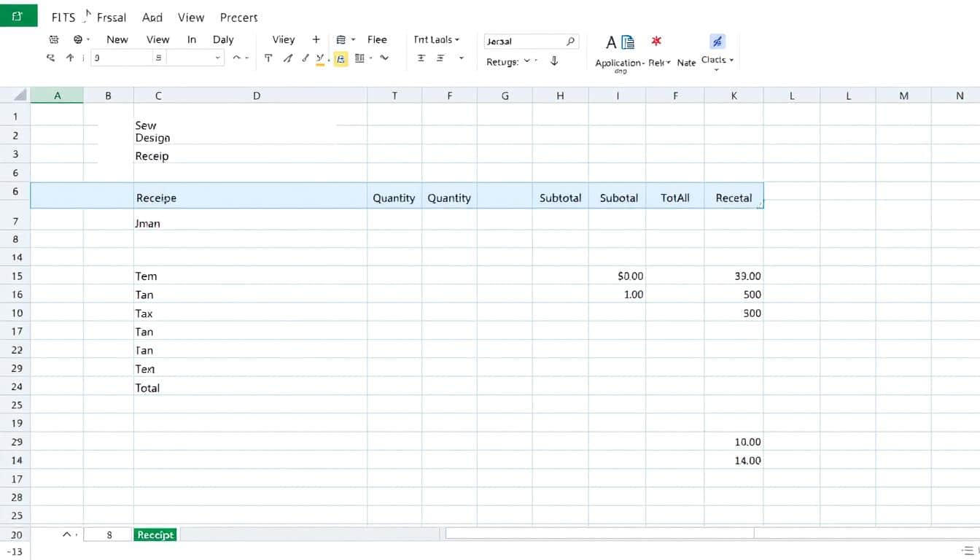980x560 pixels.
Task: Open the combo box dropdown arrow
Action: coord(217,58)
